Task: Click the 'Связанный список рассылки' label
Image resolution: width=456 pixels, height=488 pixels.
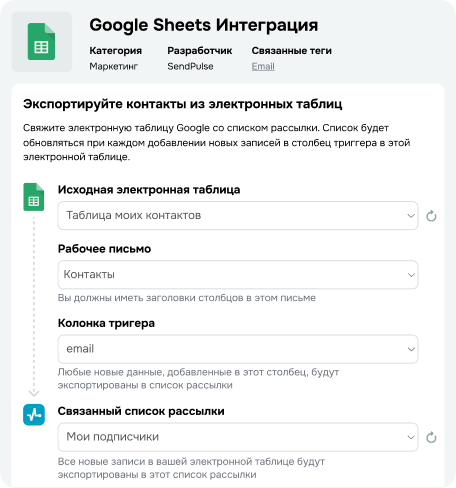Action: 141,411
